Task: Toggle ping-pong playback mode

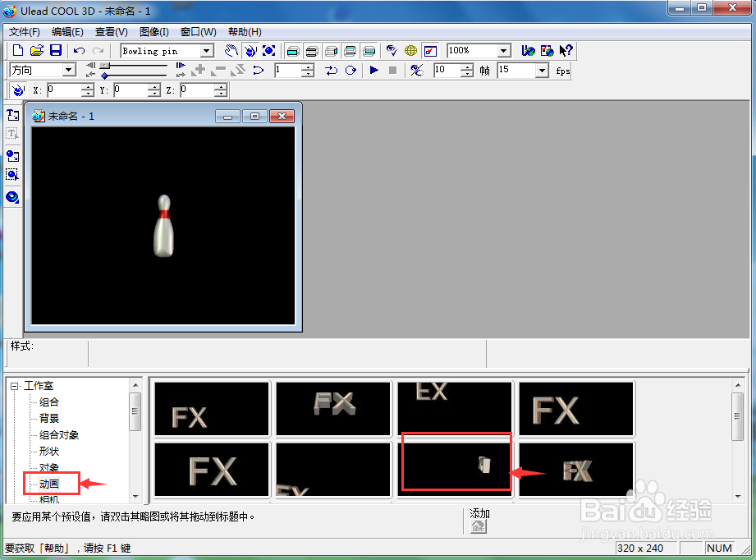Action: pos(331,71)
